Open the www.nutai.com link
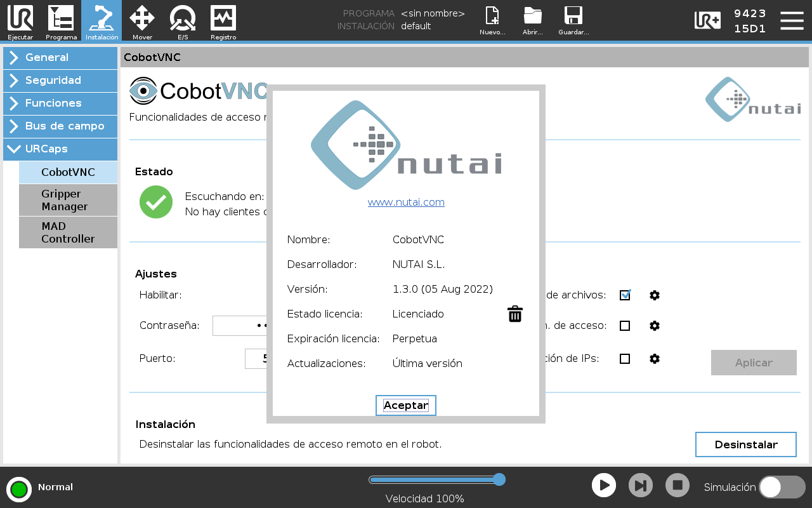This screenshot has width=812, height=508. click(x=406, y=202)
